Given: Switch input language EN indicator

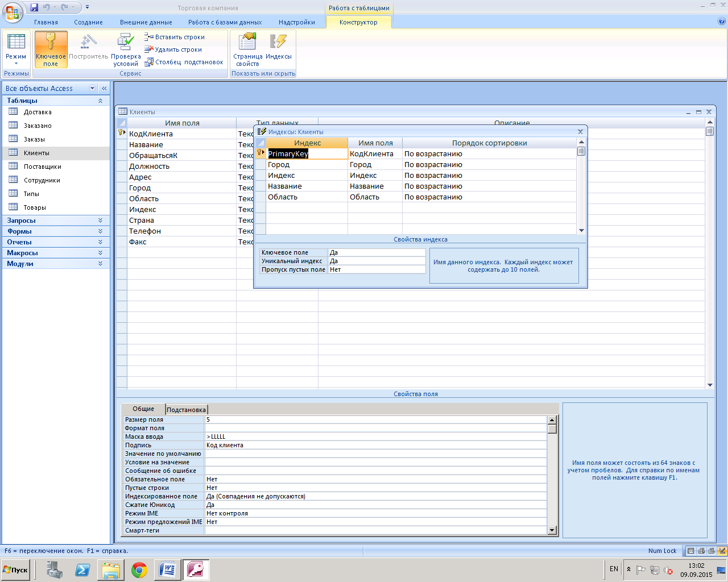Looking at the screenshot, I should (614, 569).
